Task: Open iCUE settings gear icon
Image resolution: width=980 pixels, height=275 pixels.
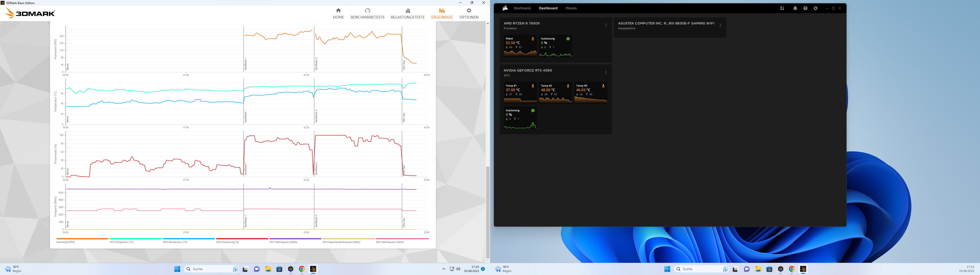Action: click(x=816, y=8)
